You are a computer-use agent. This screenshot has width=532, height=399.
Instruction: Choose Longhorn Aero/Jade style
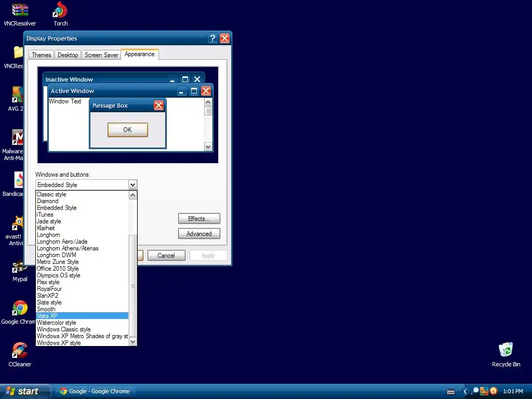[82, 242]
